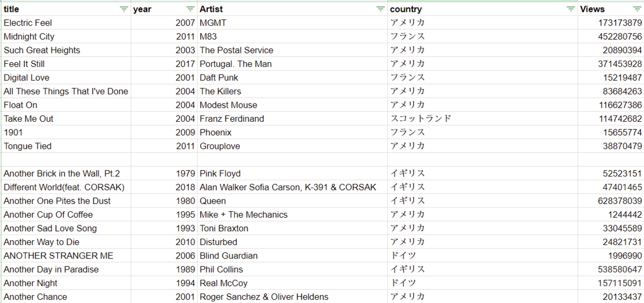Select the 'Alan Walker Sofia Carson' artist cell

[292, 187]
